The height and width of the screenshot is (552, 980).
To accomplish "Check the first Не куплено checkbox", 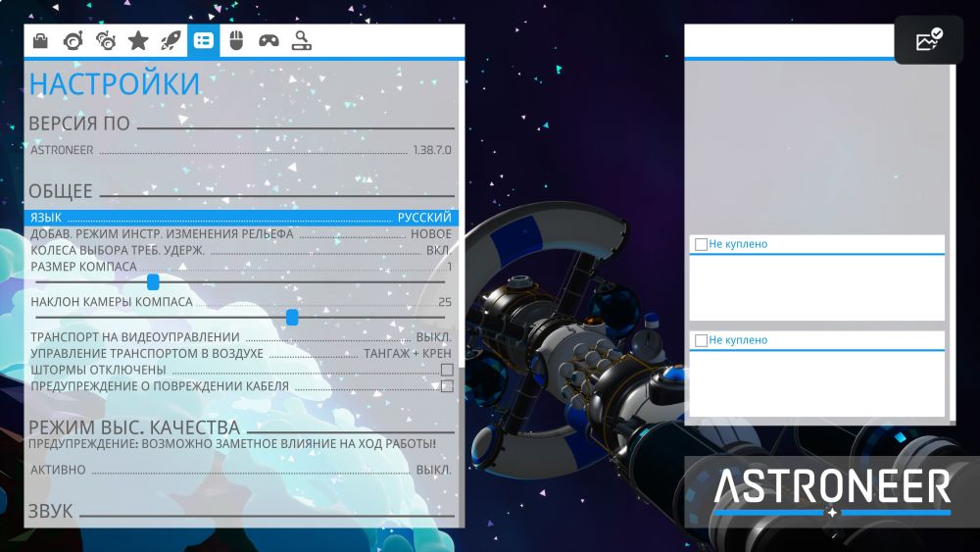I will coord(701,244).
